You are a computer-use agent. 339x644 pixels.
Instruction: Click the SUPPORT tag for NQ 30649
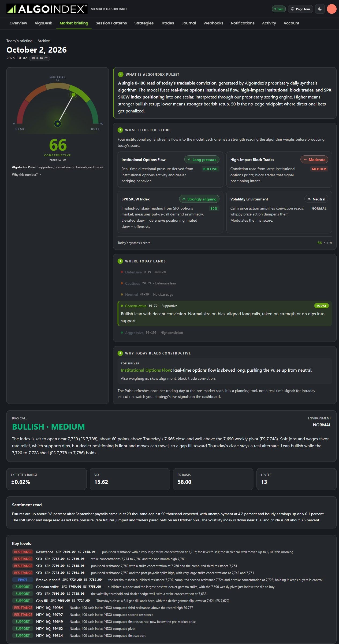pos(23,622)
